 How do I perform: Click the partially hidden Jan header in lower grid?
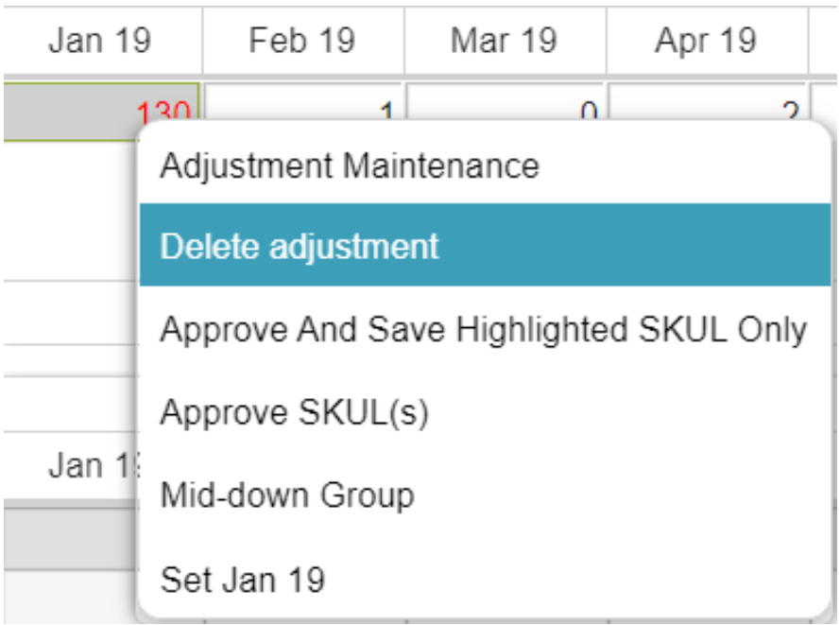pos(85,465)
